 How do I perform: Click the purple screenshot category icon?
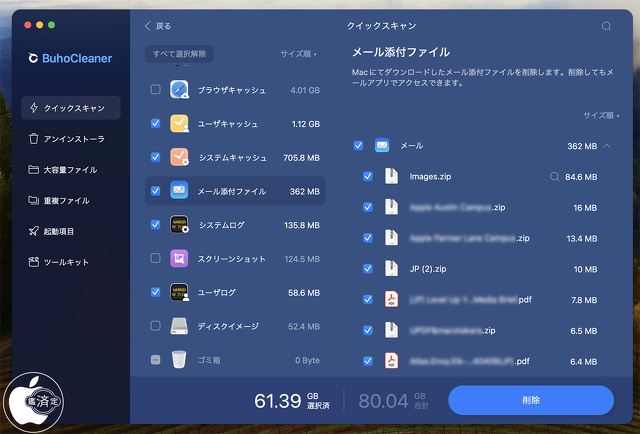179,258
